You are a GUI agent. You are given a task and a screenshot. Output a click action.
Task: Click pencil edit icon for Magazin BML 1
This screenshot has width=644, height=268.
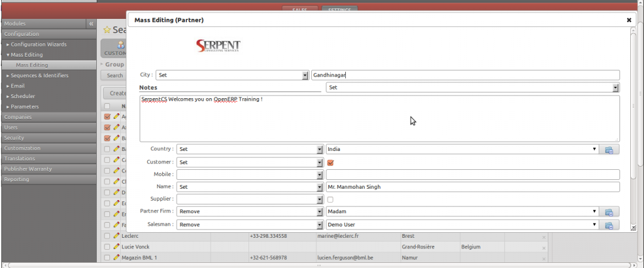pyautogui.click(x=116, y=258)
